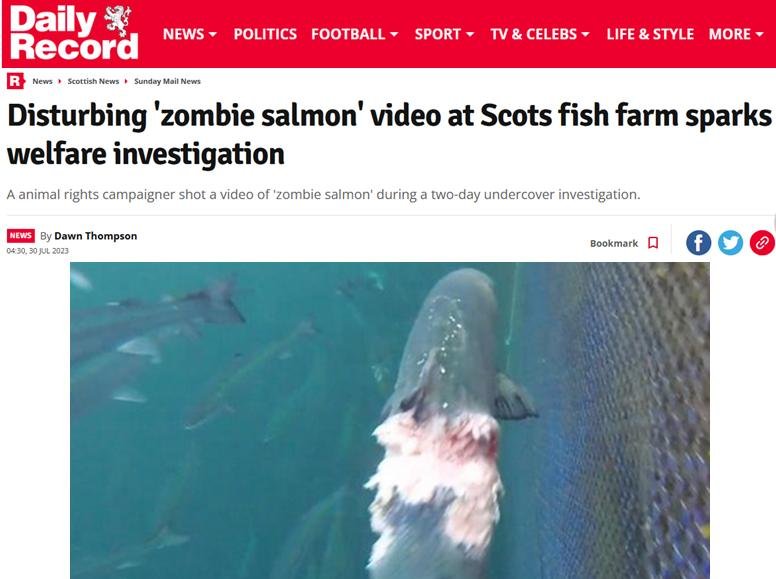Click the red R breadcrumb home icon
776x579 pixels.
point(15,81)
